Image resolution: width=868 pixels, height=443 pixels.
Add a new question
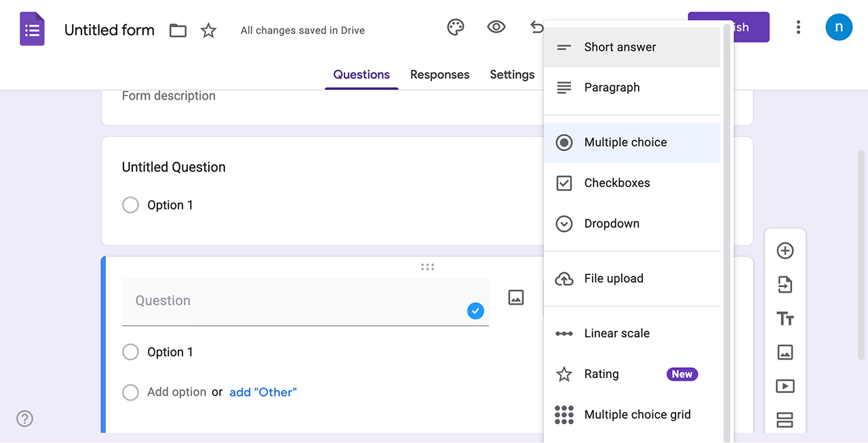pos(785,250)
